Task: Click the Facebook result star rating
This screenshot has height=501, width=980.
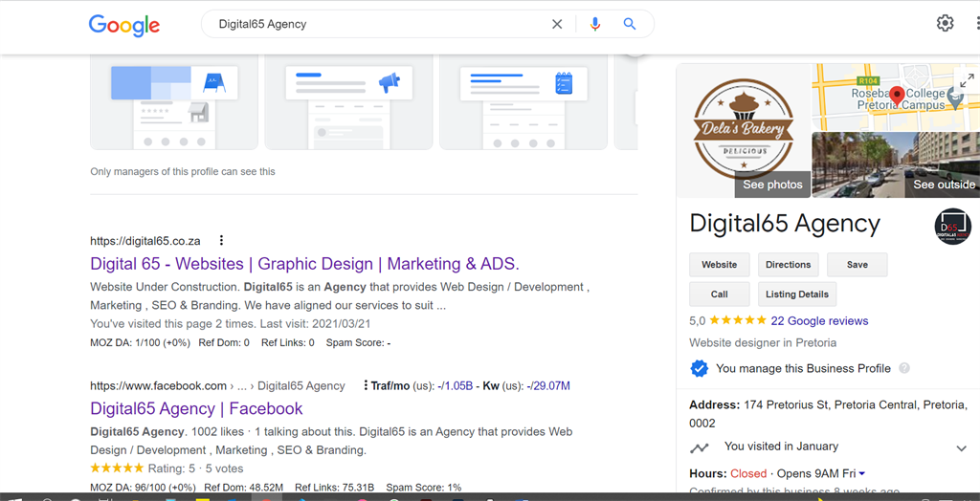Action: [117, 468]
